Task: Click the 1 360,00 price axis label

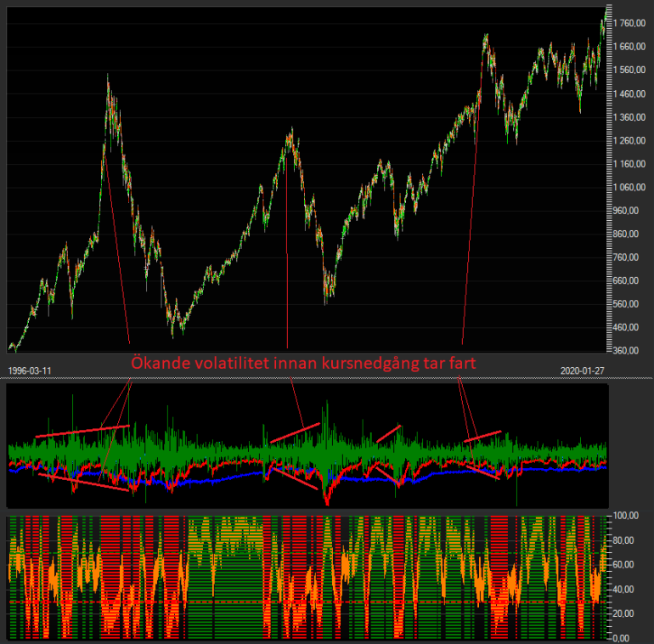Action: tap(629, 116)
